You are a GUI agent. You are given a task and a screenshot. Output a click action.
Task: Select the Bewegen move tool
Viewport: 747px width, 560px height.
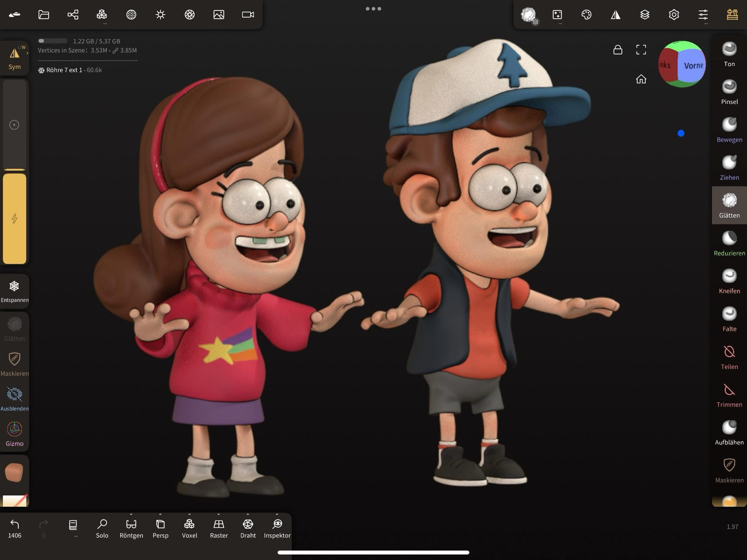[729, 130]
